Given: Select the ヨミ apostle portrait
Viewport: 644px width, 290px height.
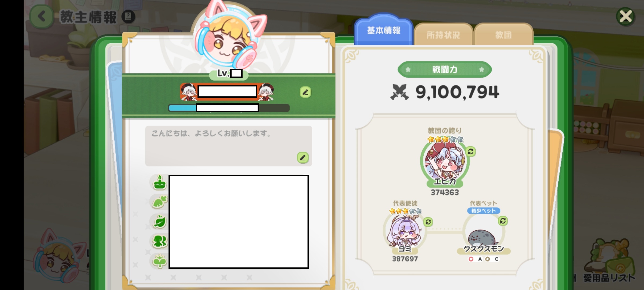Looking at the screenshot, I should [x=404, y=230].
